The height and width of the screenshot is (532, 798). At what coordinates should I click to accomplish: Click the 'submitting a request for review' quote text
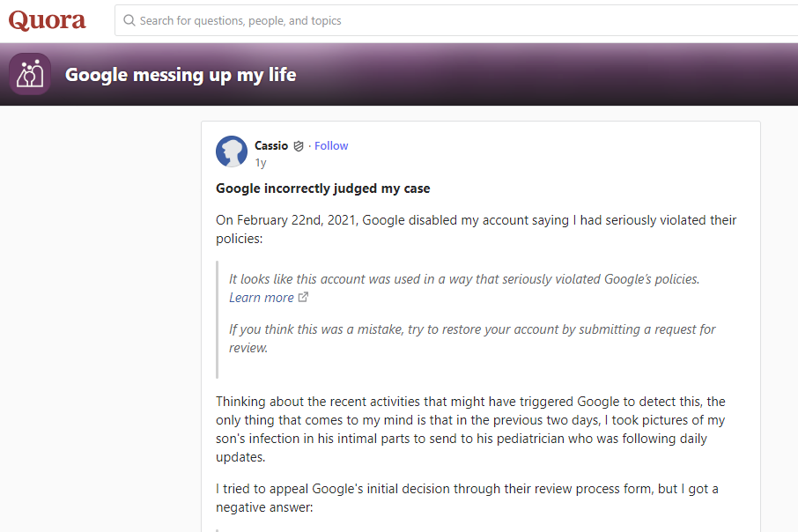click(472, 338)
